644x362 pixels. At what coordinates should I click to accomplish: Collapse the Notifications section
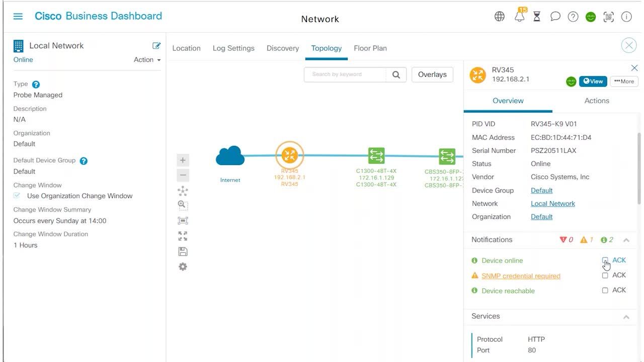click(x=626, y=240)
